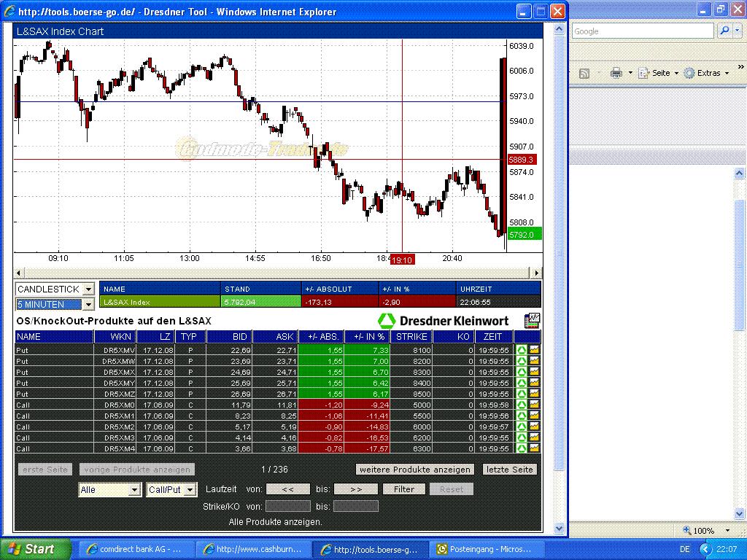The height and width of the screenshot is (560, 747).
Task: Open the chart icon for the DR5XM2 row
Action: [x=535, y=427]
